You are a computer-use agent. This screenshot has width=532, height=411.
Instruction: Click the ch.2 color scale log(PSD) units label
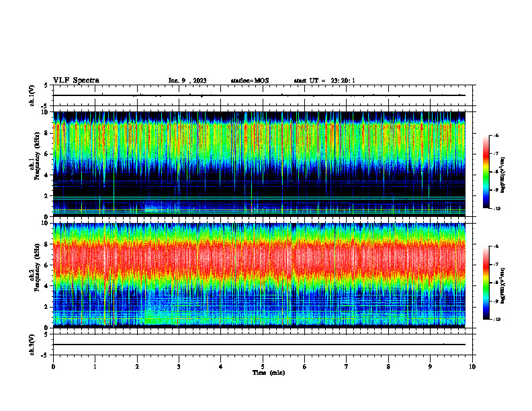tap(503, 285)
